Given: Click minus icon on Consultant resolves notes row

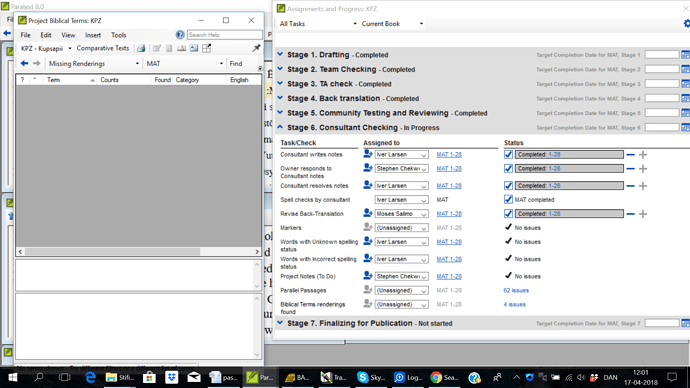Looking at the screenshot, I should pos(631,186).
